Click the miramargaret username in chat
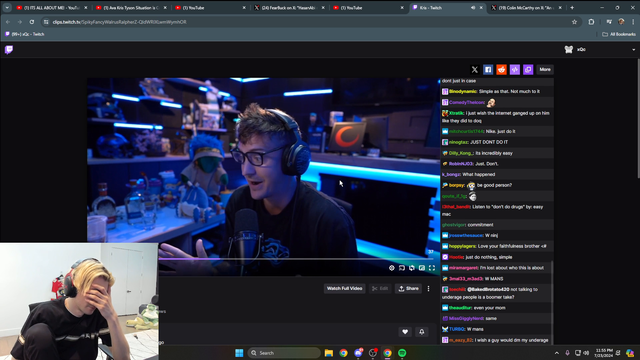The image size is (640, 360). coord(463,268)
